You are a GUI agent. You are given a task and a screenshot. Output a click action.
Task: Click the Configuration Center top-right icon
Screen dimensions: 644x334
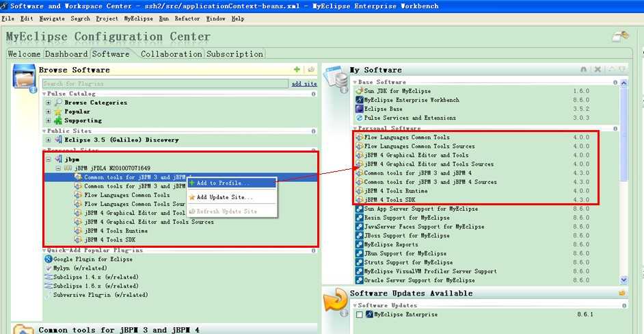click(620, 36)
